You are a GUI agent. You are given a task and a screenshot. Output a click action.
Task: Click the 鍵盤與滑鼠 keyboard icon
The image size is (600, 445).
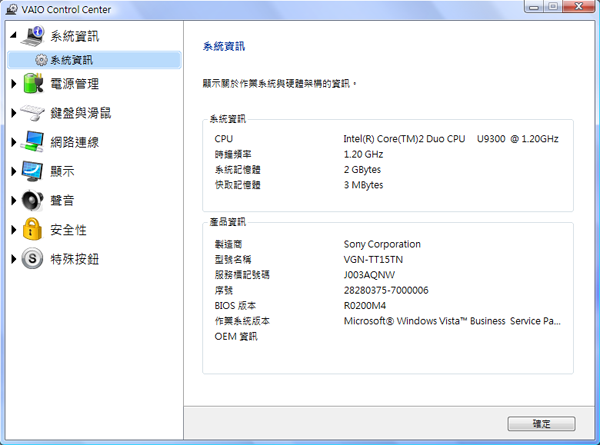[33, 113]
